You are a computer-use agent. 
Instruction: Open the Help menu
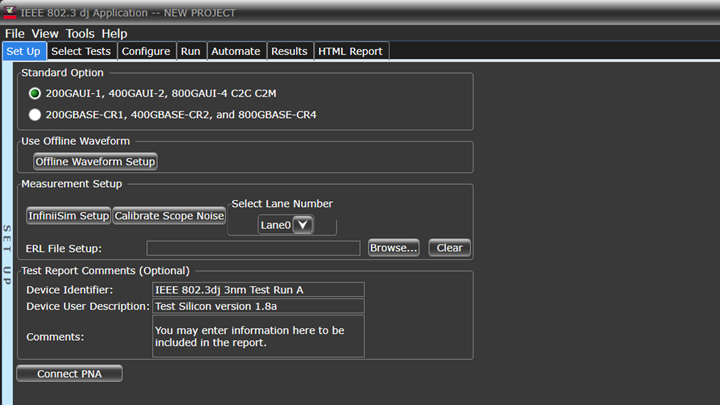point(114,33)
